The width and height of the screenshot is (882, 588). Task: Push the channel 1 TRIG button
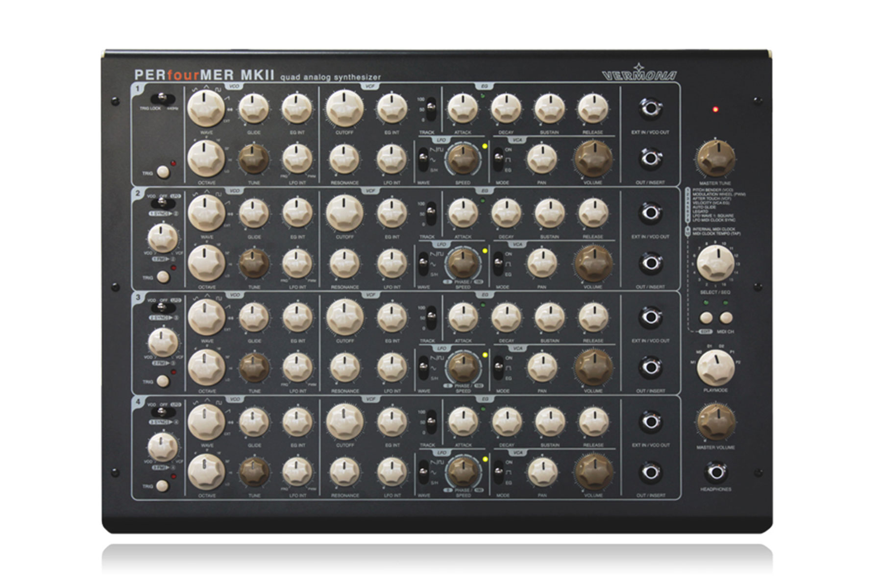pyautogui.click(x=163, y=172)
